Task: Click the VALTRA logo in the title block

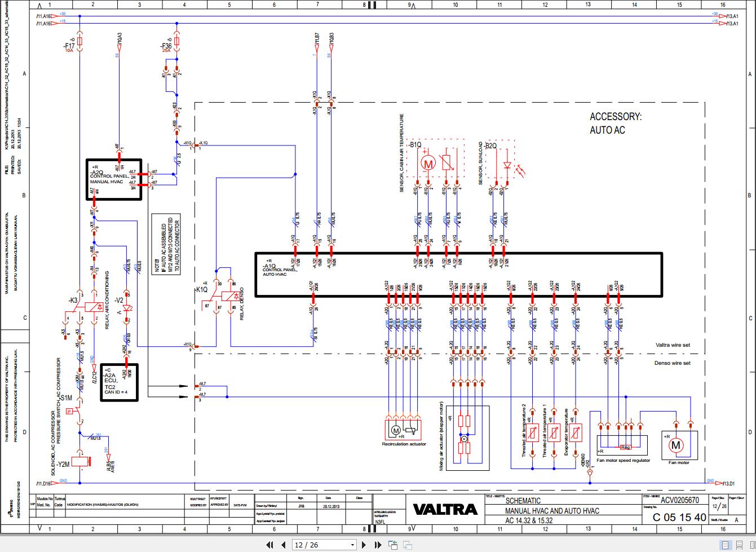Action: pyautogui.click(x=445, y=509)
